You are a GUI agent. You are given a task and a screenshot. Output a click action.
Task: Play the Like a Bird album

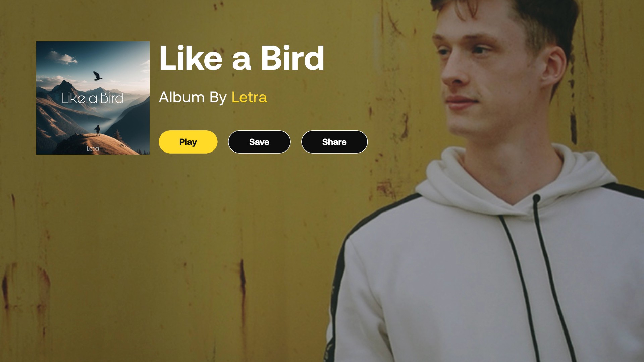[188, 142]
